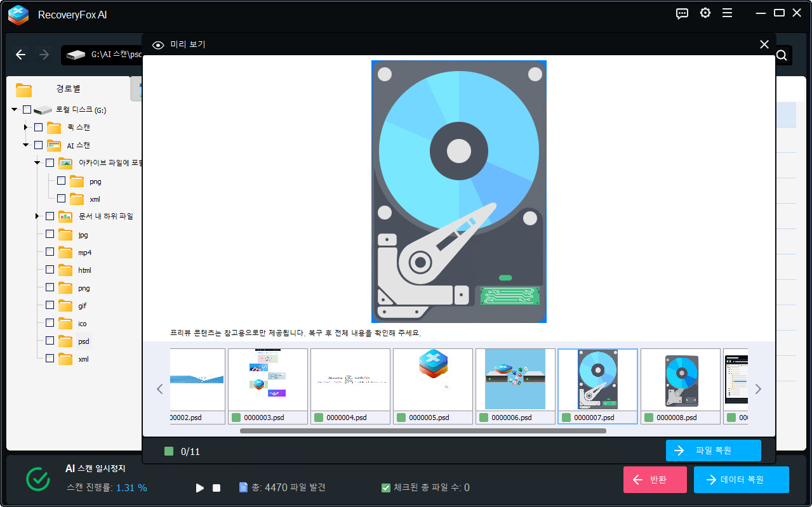
Task: Expand the 문서 내 하위 파일 folder
Action: point(37,216)
